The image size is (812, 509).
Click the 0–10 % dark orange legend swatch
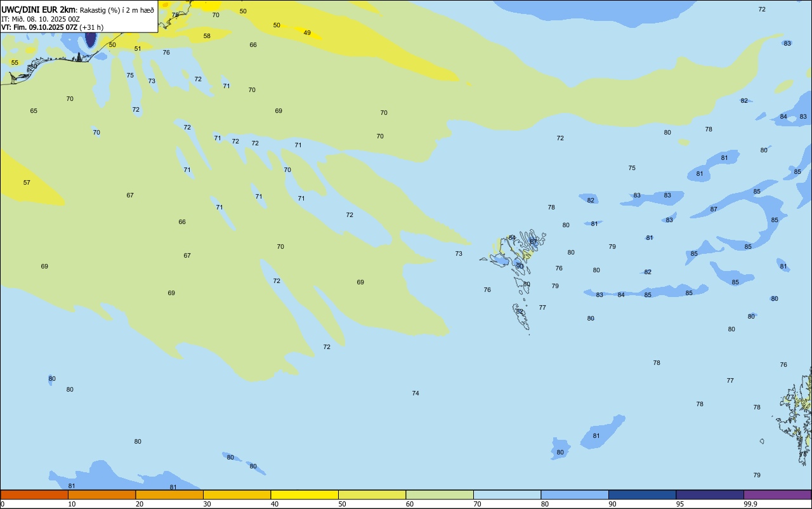point(34,494)
